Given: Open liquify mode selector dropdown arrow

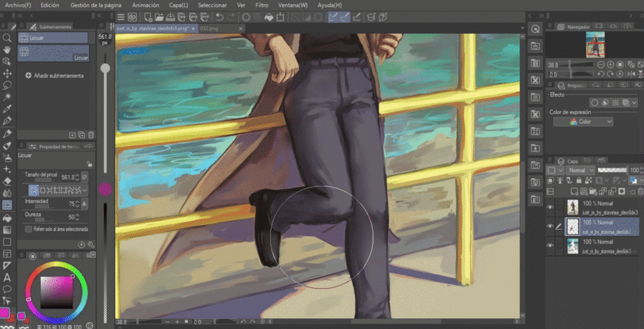Looking at the screenshot, I should tap(85, 190).
